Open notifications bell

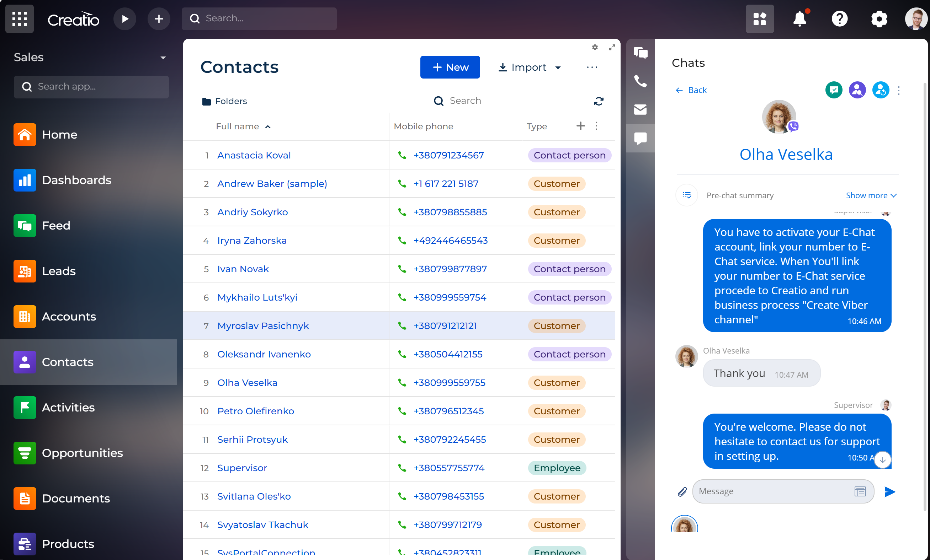point(800,19)
